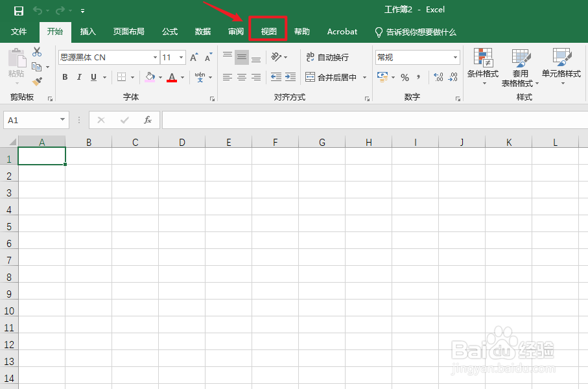The image size is (588, 389).
Task: Click the Paste (粘贴) icon
Action: 18,62
